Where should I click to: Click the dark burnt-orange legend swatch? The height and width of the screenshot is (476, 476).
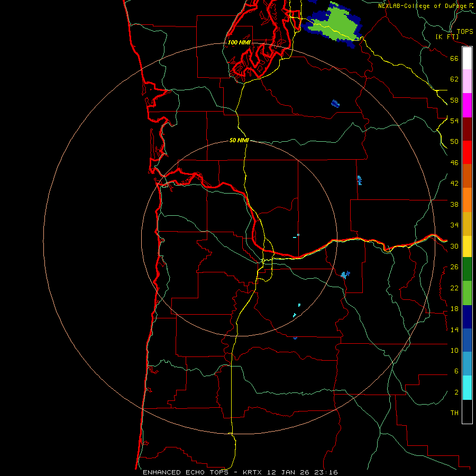pyautogui.click(x=467, y=176)
